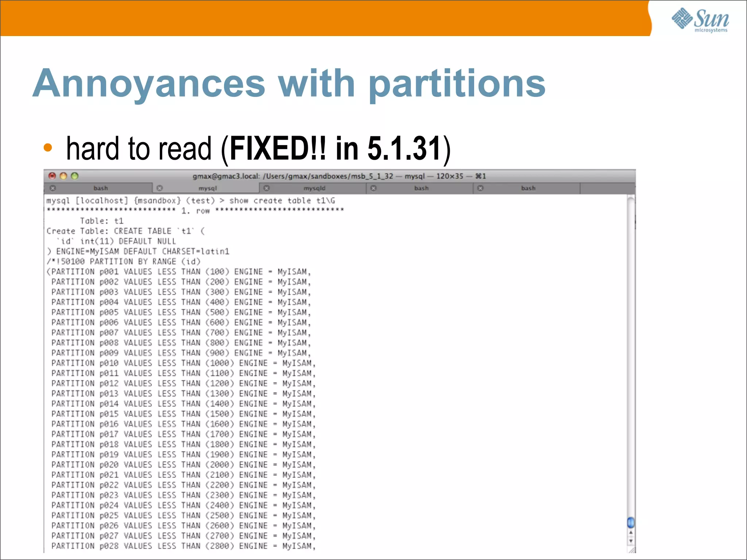This screenshot has height=560, width=747.
Task: Click the PARTITION p001 line
Action: click(179, 272)
